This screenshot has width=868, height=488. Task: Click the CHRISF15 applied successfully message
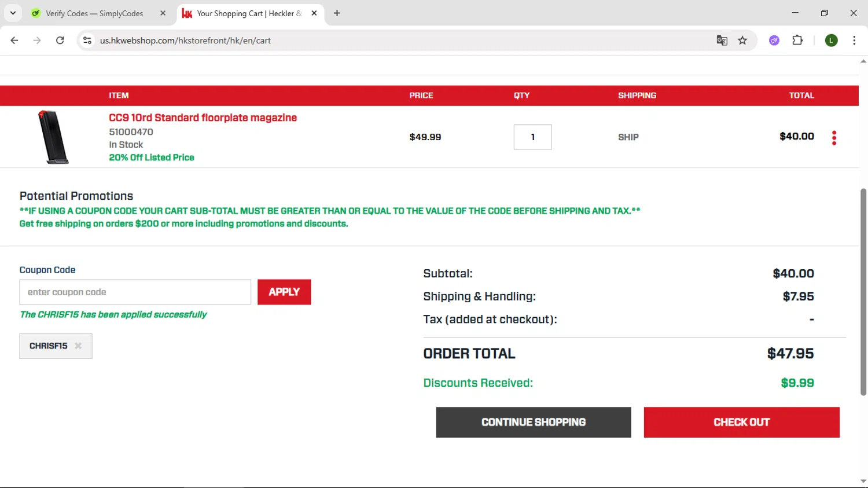[x=113, y=314]
